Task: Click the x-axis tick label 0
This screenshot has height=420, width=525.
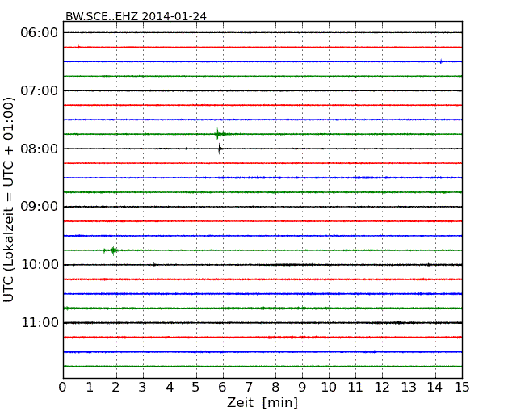Action: click(63, 387)
